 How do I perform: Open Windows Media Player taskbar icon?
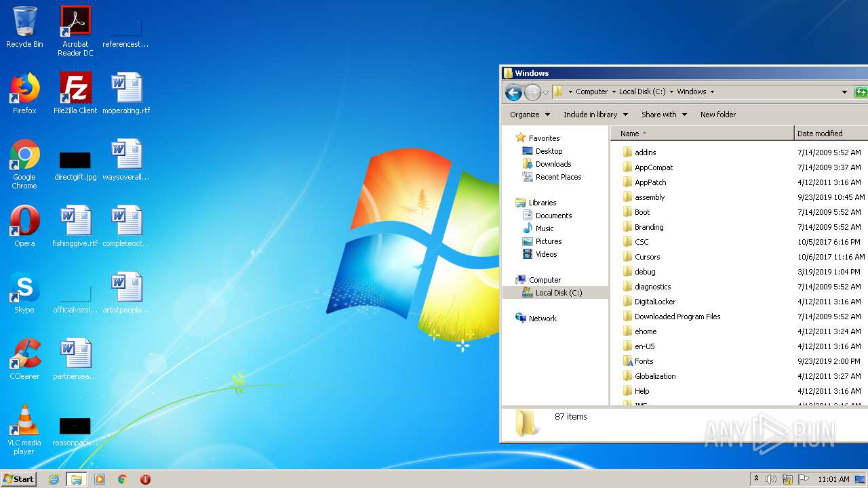(x=100, y=479)
